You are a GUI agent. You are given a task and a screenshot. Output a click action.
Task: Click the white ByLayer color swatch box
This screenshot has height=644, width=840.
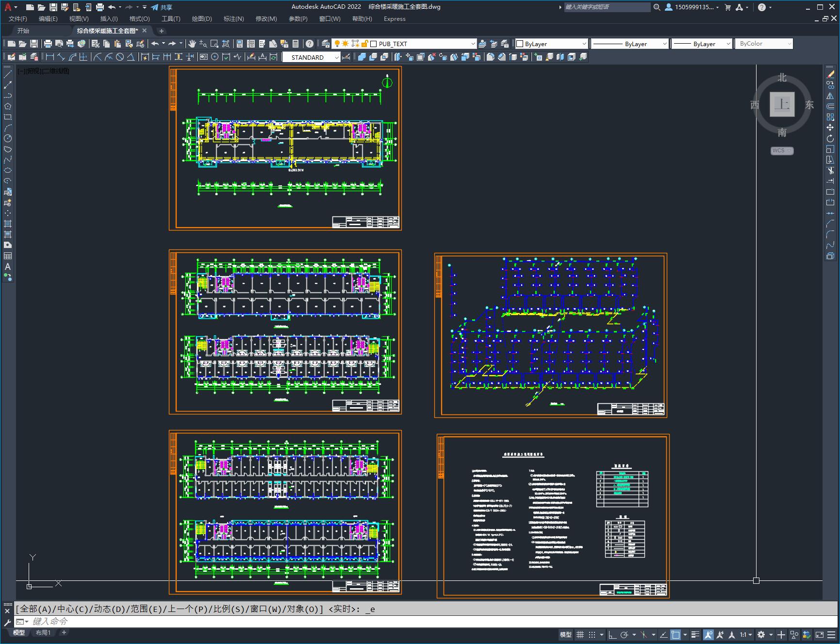pos(520,44)
